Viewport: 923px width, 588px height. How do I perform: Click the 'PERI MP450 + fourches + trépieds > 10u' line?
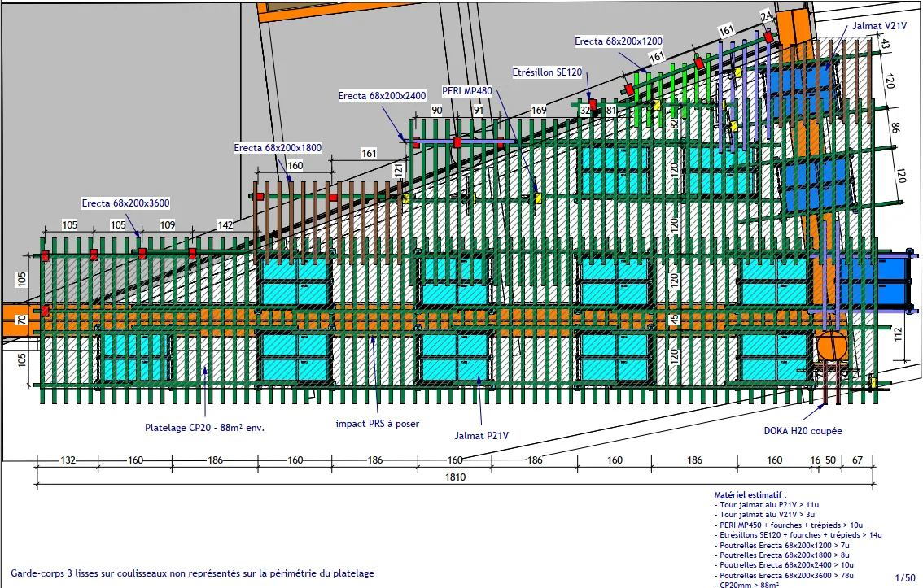pyautogui.click(x=789, y=525)
